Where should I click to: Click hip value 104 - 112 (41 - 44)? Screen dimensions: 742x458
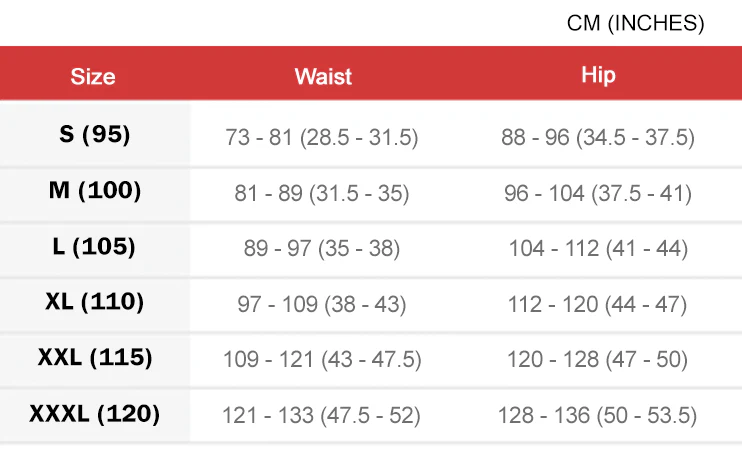pyautogui.click(x=597, y=249)
